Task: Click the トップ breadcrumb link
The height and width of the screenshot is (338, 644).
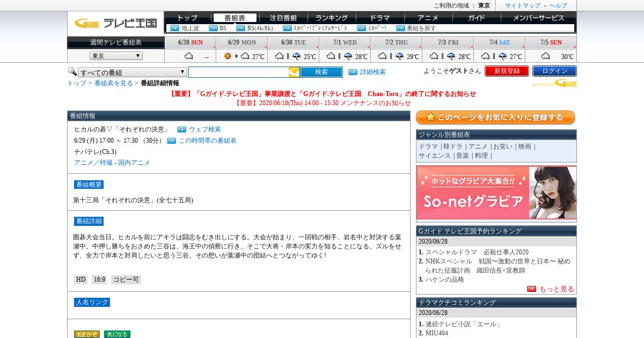Action: pyautogui.click(x=77, y=83)
